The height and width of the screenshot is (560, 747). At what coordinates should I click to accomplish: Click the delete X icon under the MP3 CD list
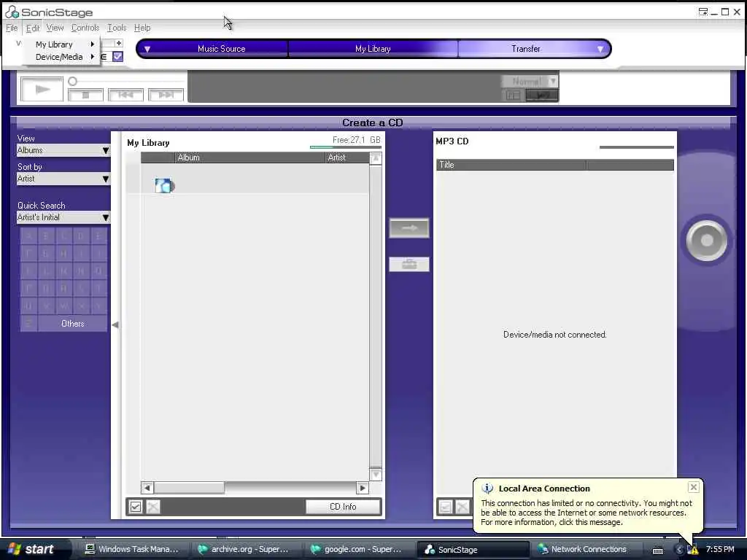point(462,507)
